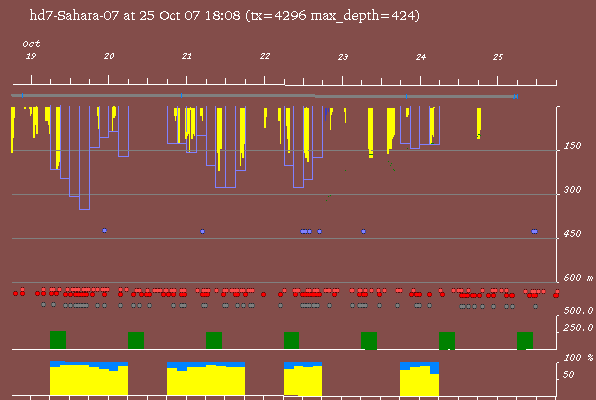Select date label 24 on time axis

(421, 57)
